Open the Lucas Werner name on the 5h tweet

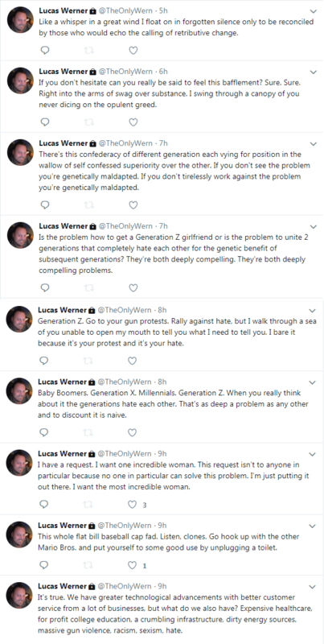pos(64,10)
